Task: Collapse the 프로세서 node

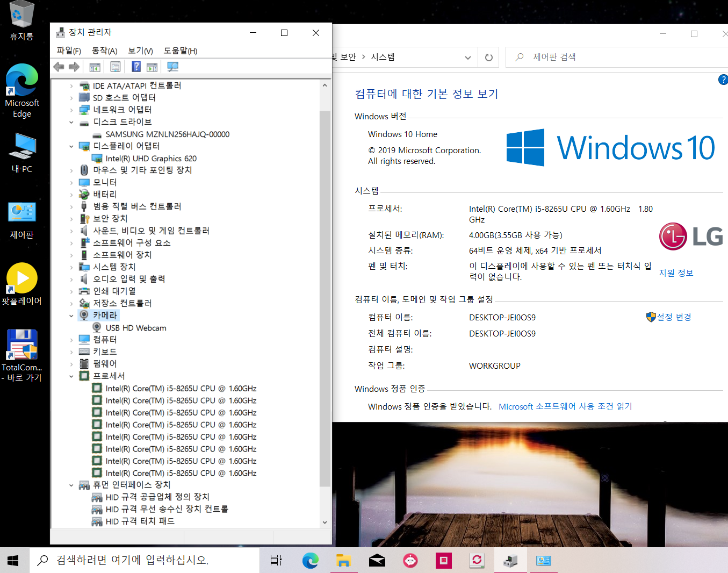Action: pyautogui.click(x=71, y=376)
